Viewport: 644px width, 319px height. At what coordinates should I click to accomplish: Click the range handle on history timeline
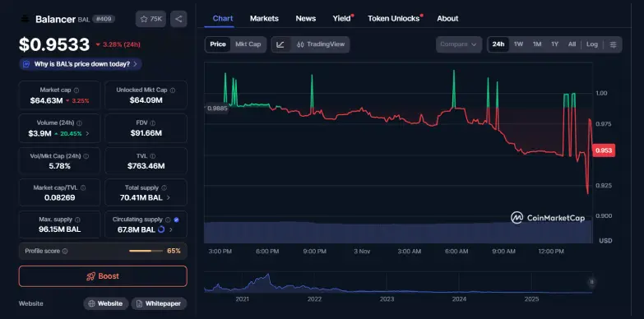[592, 282]
